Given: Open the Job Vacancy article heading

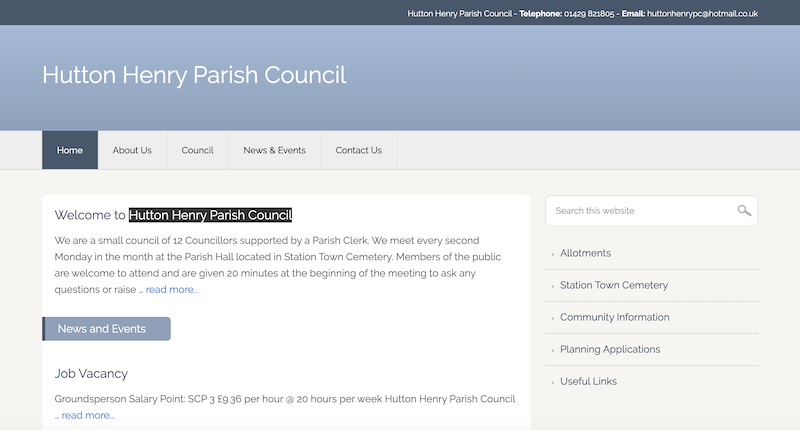Looking at the screenshot, I should coord(91,373).
